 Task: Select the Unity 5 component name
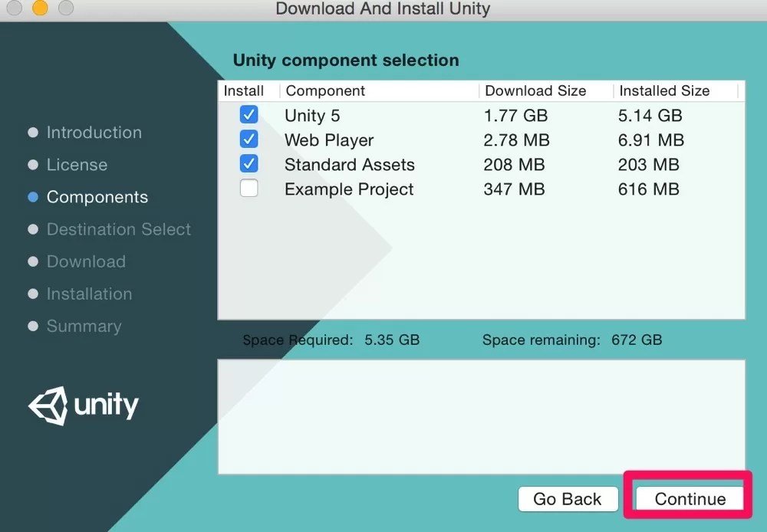click(x=312, y=116)
